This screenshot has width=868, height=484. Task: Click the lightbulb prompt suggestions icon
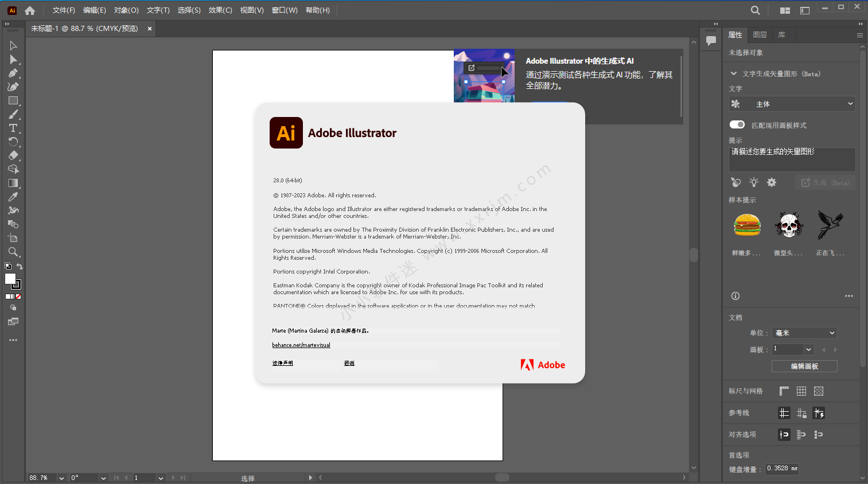tap(754, 182)
